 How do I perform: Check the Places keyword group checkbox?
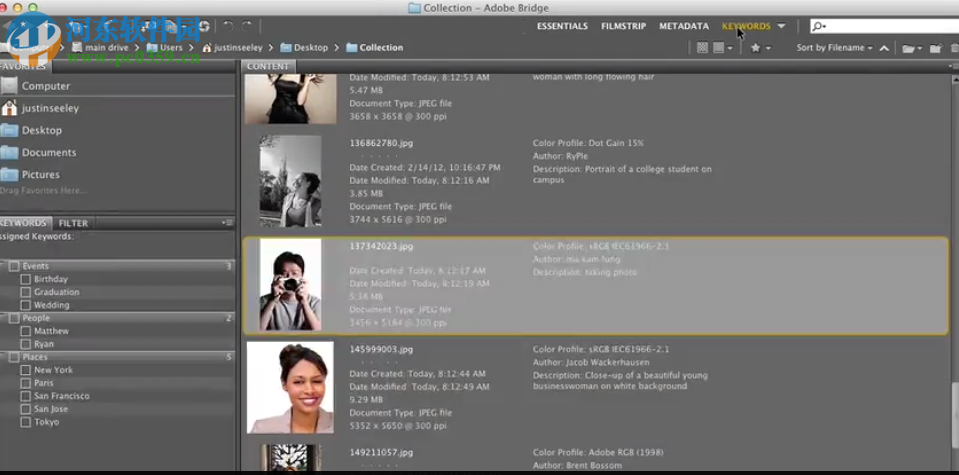point(14,357)
